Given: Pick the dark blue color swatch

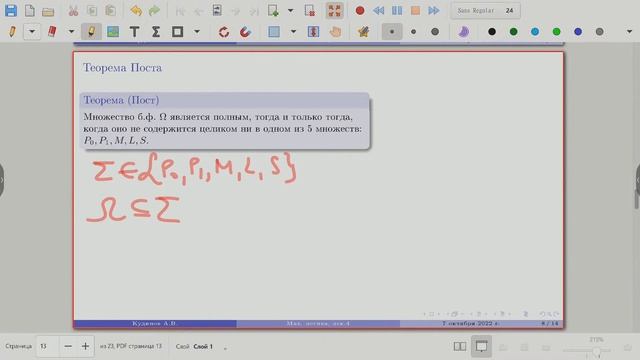Looking at the screenshot, I should (578, 32).
